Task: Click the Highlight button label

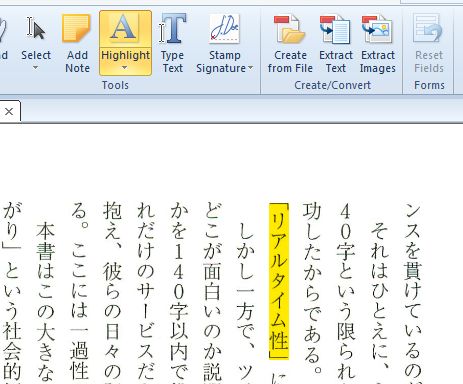Action: [x=125, y=55]
